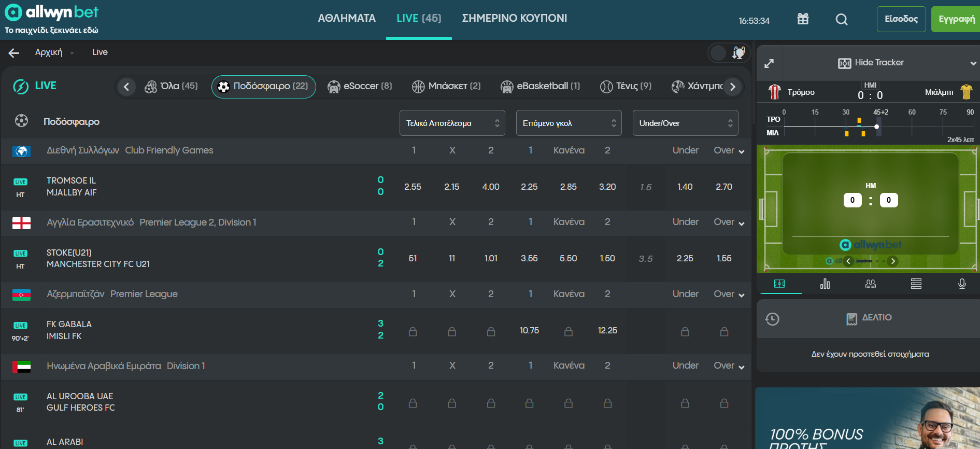Open the 100% BONUS promotional banner
Screen dimensions: 980x449
[x=868, y=418]
